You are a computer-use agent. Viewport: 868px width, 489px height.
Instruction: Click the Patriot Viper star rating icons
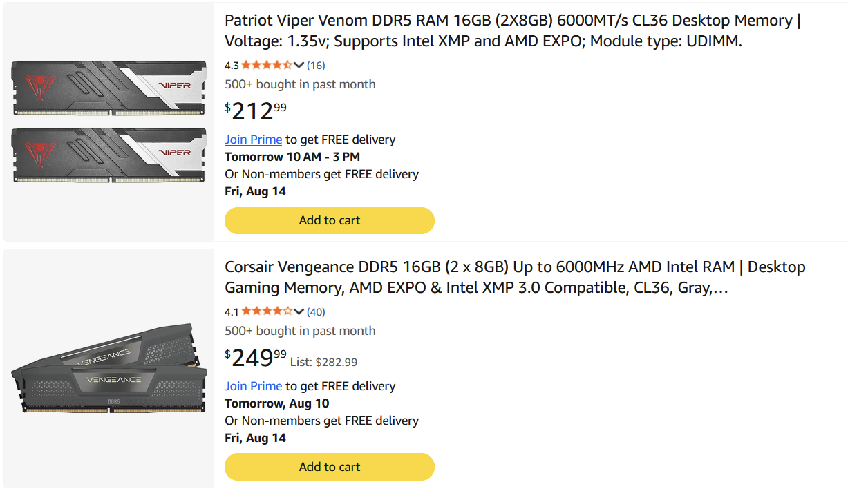coord(267,66)
